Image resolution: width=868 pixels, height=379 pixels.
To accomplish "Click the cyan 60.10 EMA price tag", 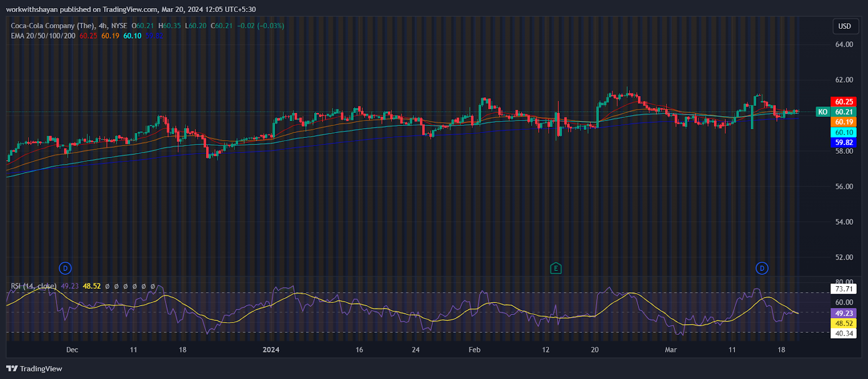I will tap(844, 132).
